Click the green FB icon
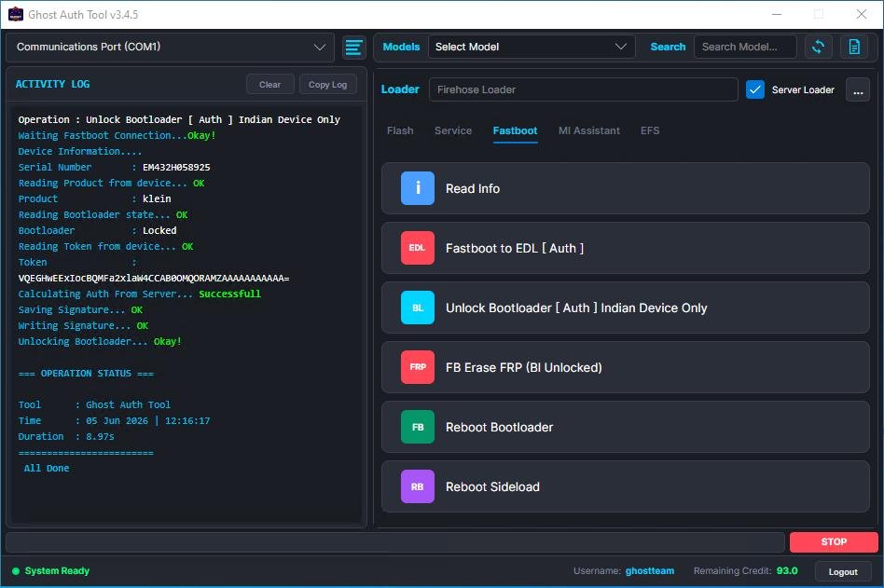884x588 pixels. click(x=417, y=427)
